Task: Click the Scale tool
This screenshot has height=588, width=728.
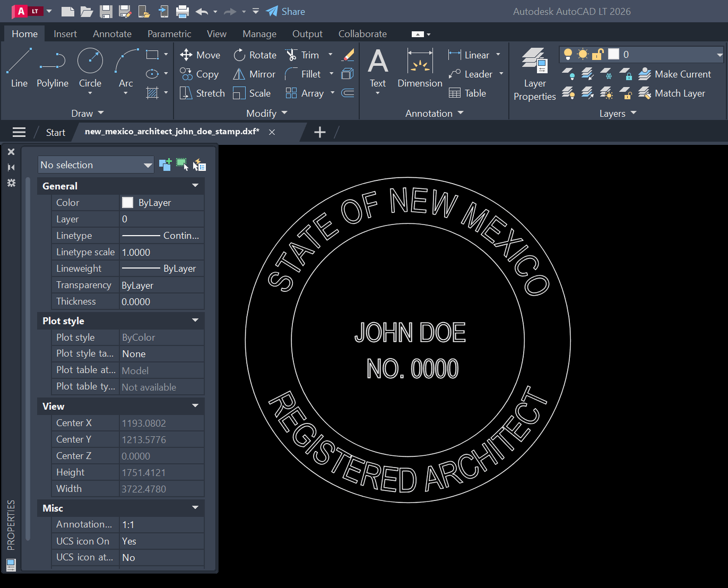Action: (252, 93)
